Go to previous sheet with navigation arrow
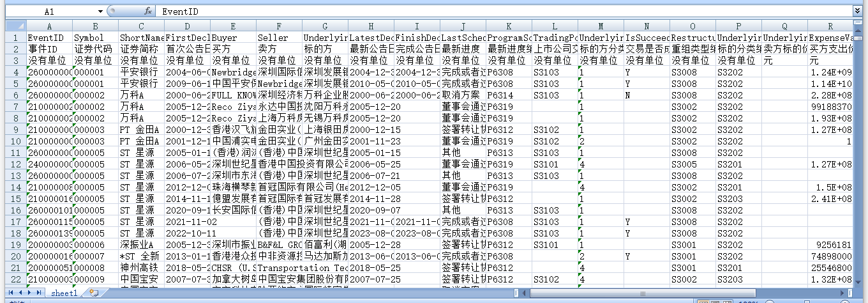The width and height of the screenshot is (868, 303). (20, 293)
